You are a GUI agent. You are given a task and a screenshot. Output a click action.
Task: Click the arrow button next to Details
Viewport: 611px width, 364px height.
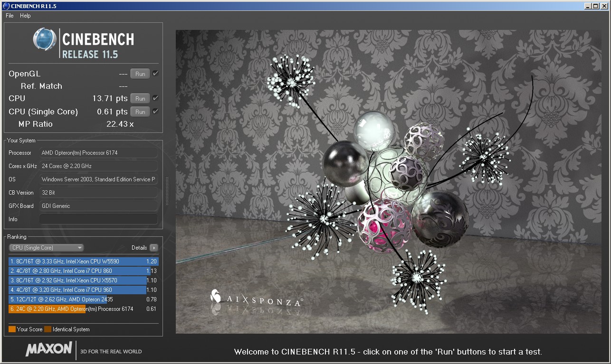pos(153,248)
